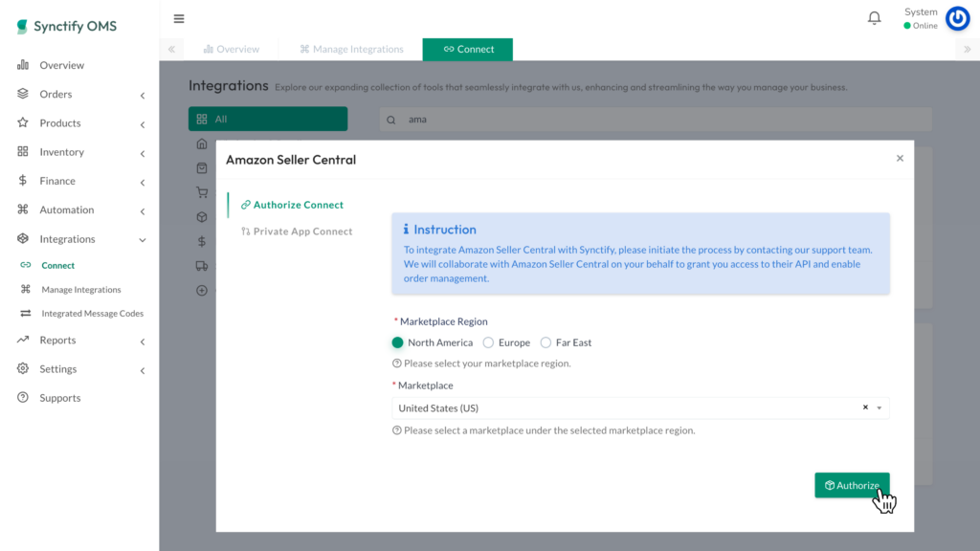Expand the Automation submenu chevron

[143, 211]
